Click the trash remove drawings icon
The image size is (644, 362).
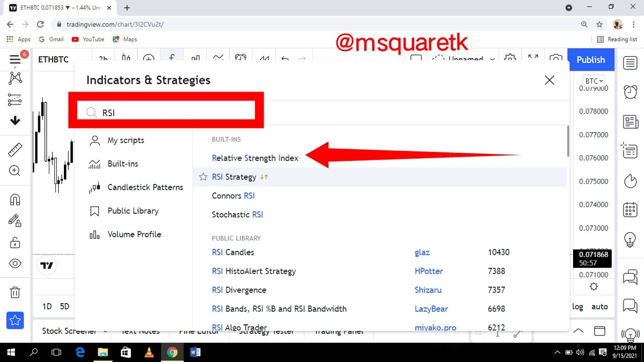pyautogui.click(x=15, y=292)
